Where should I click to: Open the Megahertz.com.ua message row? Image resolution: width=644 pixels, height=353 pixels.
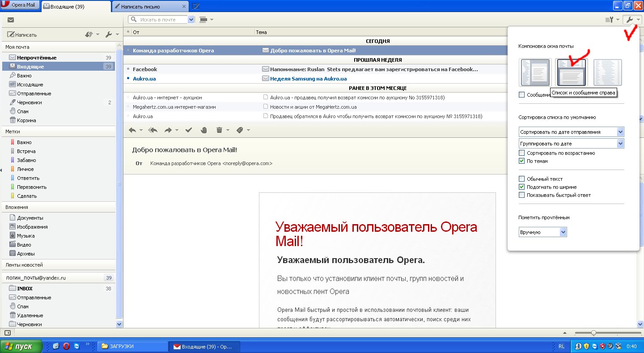315,107
